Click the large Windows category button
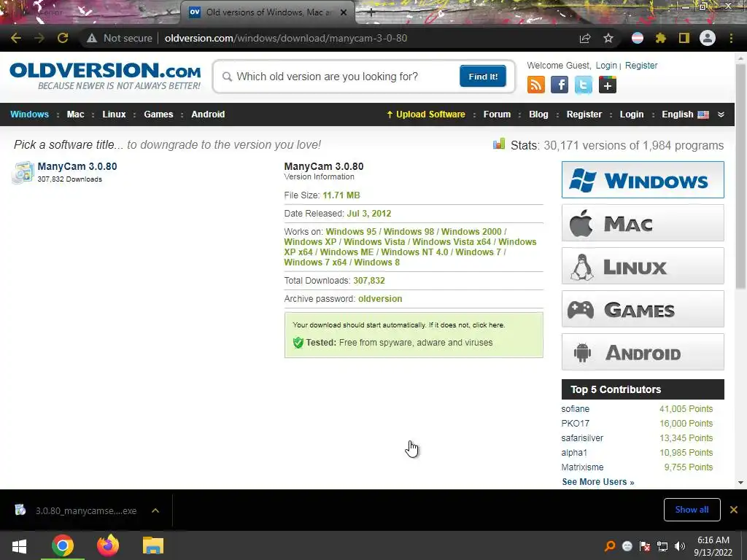Screen dimensions: 747x560 coord(643,180)
